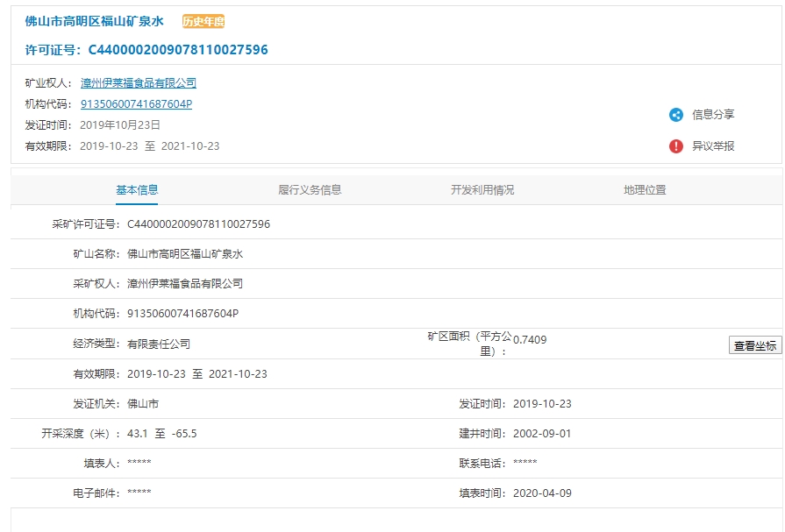The width and height of the screenshot is (785, 532).
Task: Click the underlined 机构代码 link 91350600741687604P
Action: pyautogui.click(x=136, y=104)
